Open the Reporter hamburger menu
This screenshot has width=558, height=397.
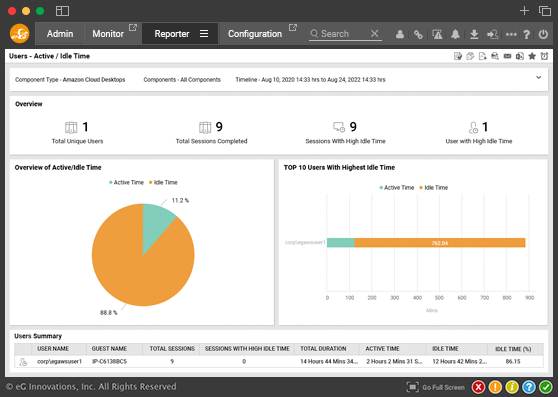(204, 33)
